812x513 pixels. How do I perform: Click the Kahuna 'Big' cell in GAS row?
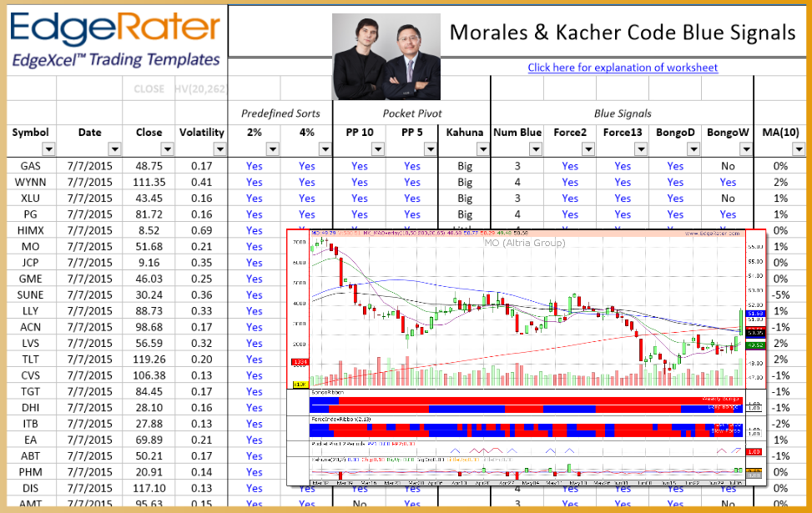coord(465,166)
